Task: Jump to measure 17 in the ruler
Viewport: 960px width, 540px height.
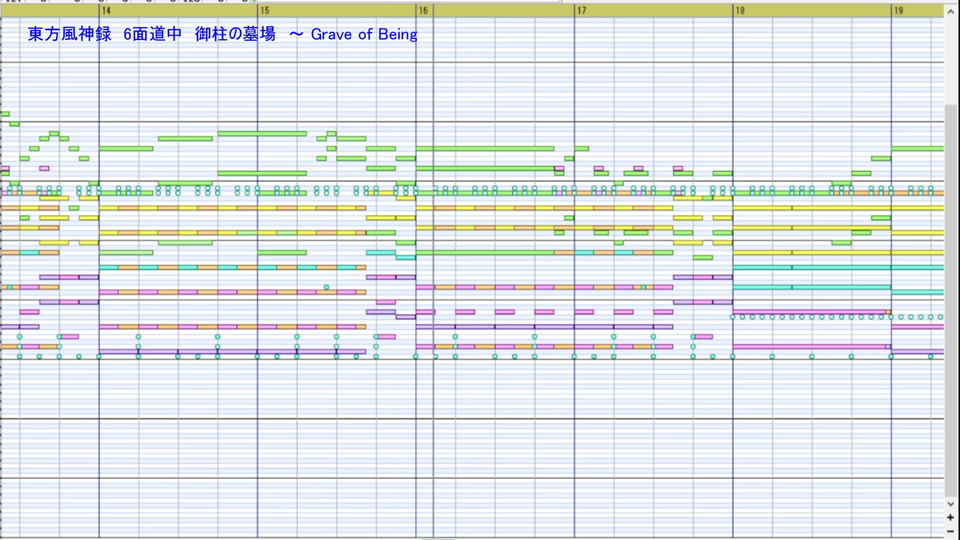Action: coord(582,10)
